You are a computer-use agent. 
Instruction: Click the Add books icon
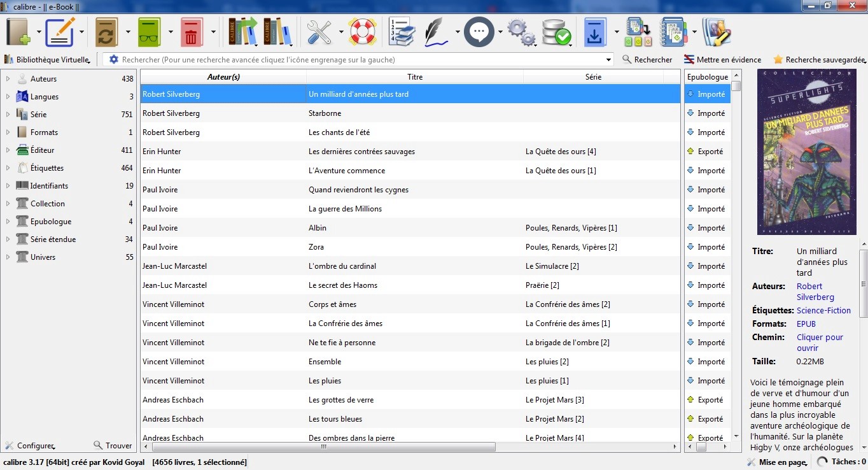pos(19,32)
